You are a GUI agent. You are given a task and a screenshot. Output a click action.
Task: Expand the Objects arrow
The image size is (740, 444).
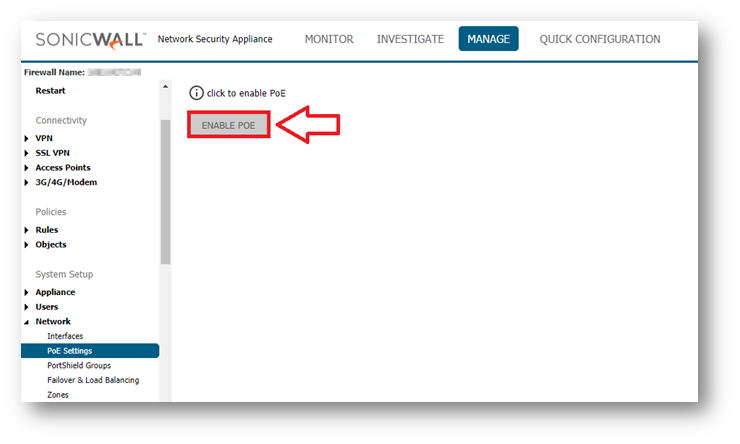click(x=27, y=245)
